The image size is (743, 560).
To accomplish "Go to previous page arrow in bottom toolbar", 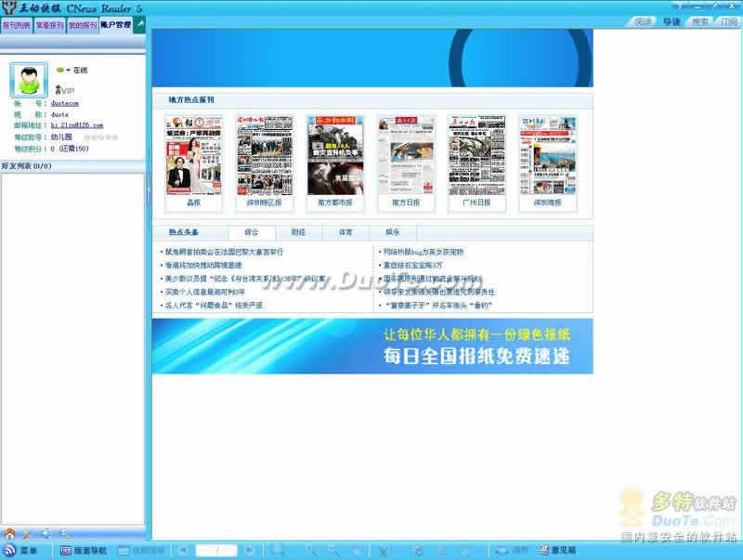I will point(183,551).
